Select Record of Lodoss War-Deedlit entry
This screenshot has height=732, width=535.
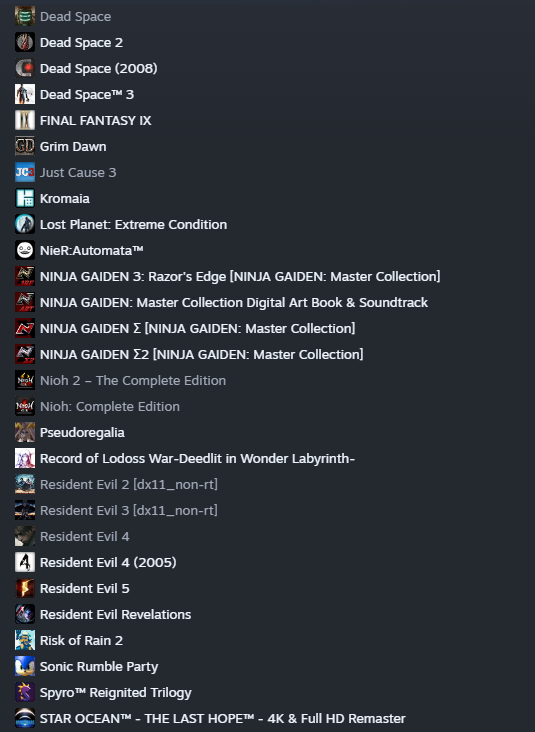197,458
